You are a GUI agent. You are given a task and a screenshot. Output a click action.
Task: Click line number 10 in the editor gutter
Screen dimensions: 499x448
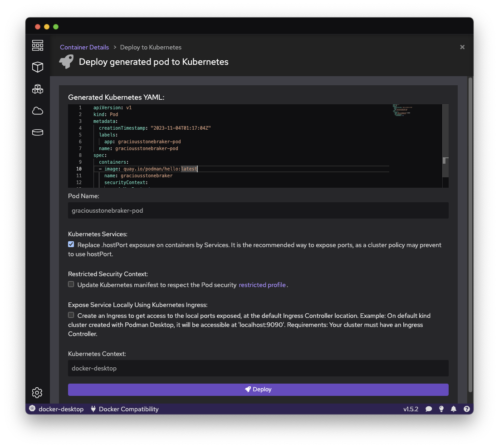tap(79, 169)
